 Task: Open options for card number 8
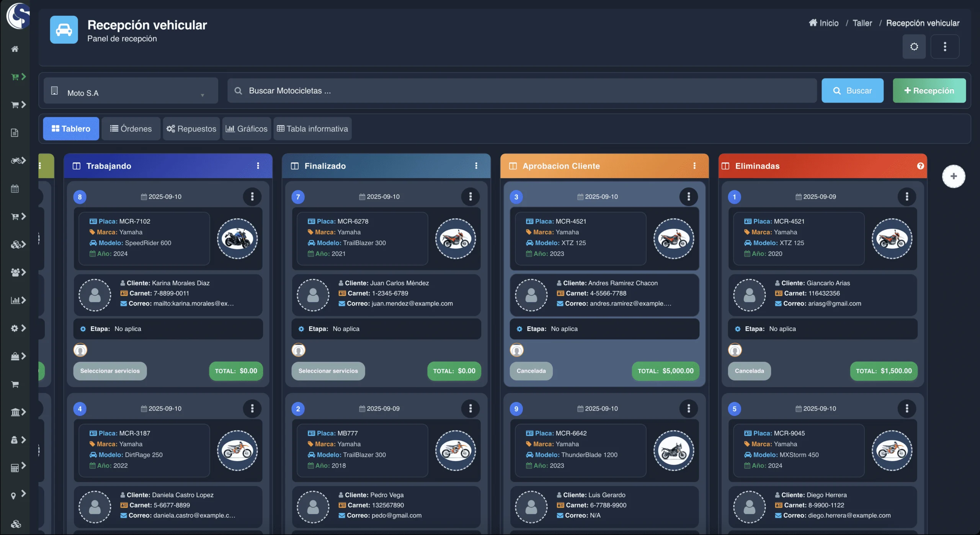pos(252,196)
